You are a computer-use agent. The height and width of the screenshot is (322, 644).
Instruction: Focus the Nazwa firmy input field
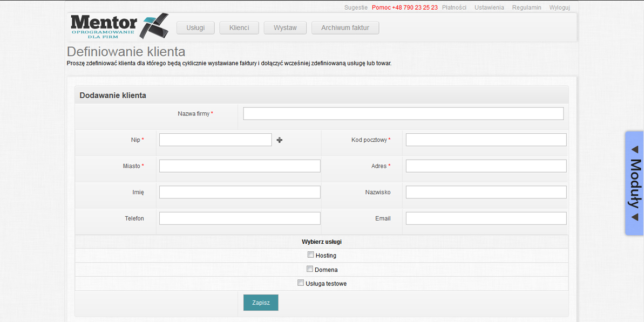pos(403,113)
